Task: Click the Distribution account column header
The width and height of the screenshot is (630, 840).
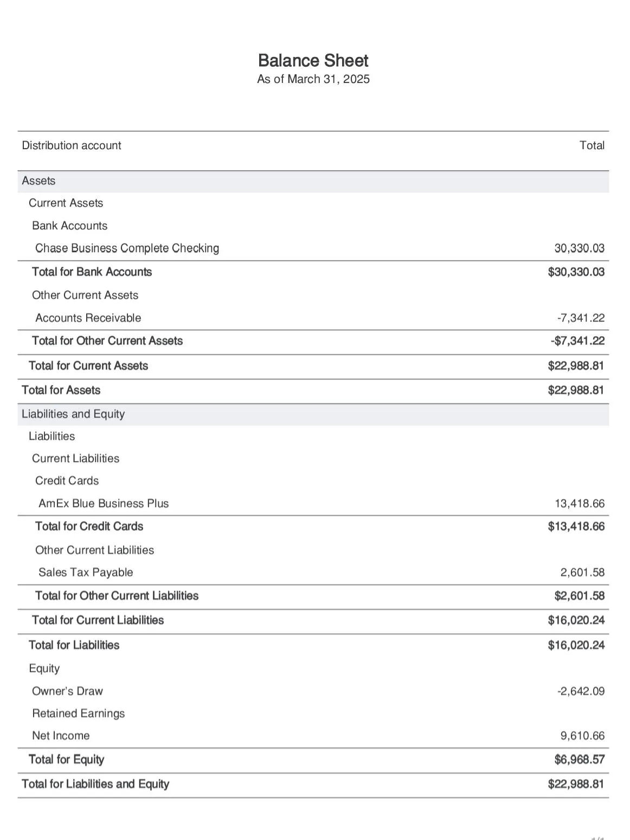Action: click(x=72, y=145)
